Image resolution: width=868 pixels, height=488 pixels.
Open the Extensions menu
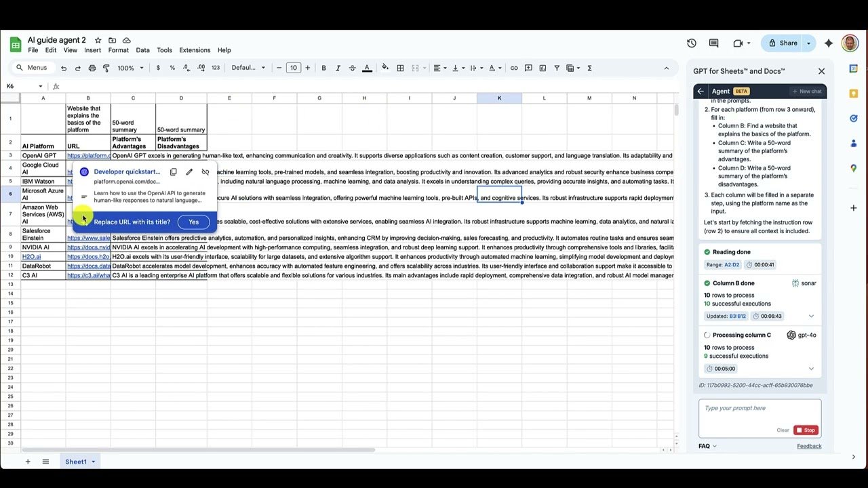(195, 50)
